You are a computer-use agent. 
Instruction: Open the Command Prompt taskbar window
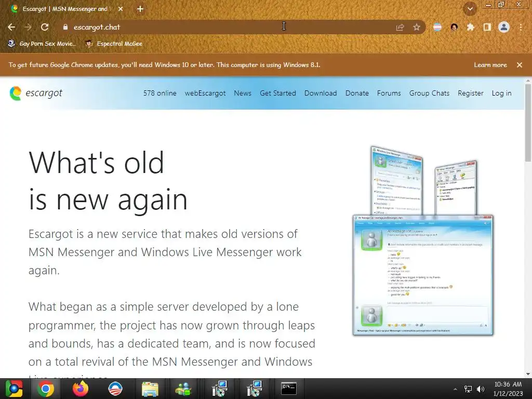(x=289, y=389)
